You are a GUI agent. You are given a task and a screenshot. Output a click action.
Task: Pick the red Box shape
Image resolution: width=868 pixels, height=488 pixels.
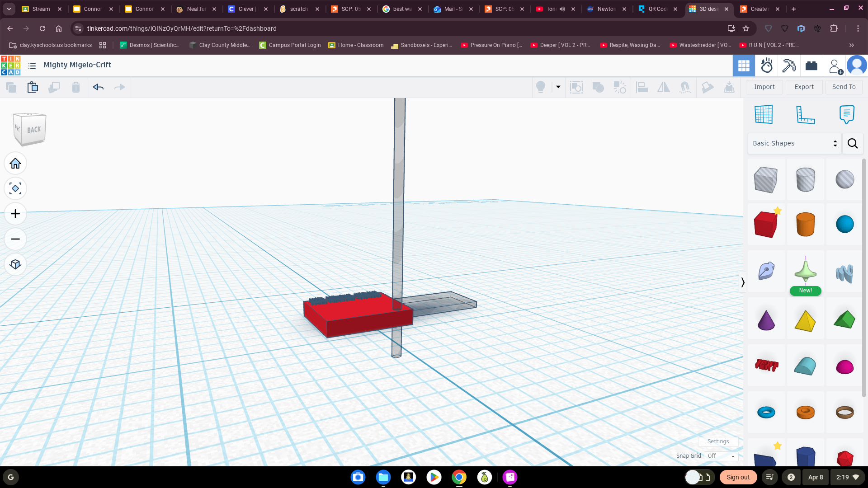tap(766, 224)
